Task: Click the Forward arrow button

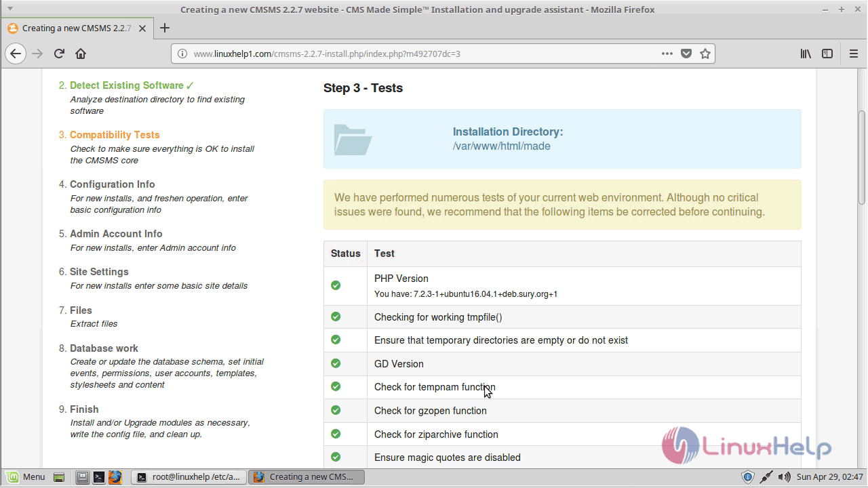Action: (x=37, y=54)
